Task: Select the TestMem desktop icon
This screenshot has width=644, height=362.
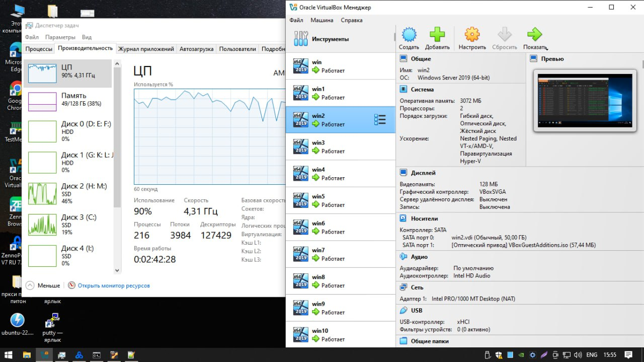Action: pos(13,132)
